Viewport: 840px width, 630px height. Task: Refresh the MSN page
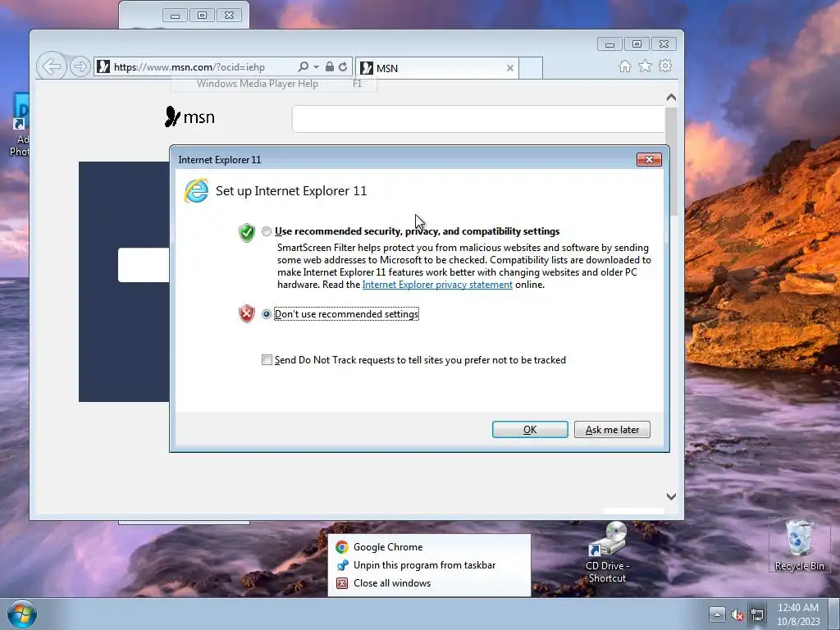point(343,66)
